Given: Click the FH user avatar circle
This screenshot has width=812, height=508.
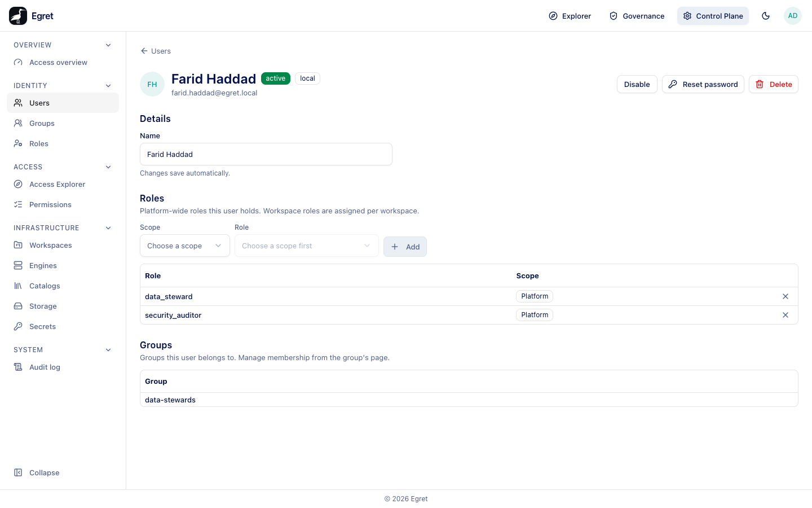Looking at the screenshot, I should (x=152, y=84).
